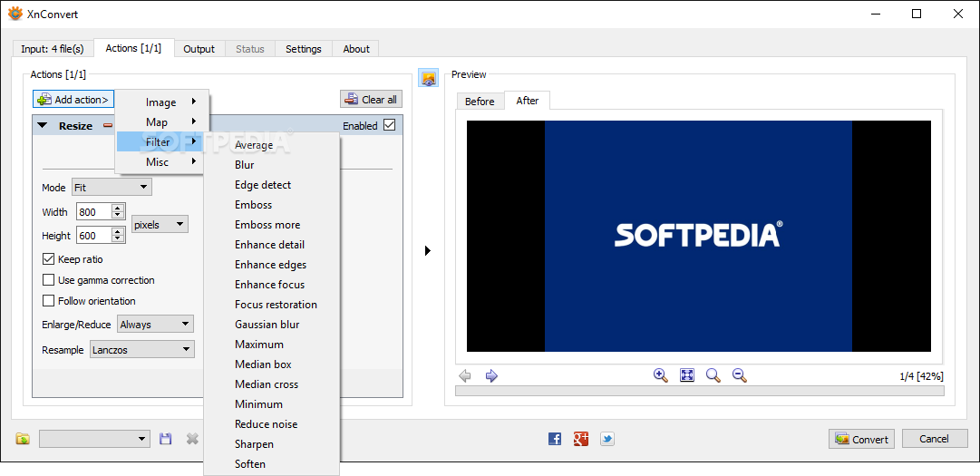Choose the Maximum filter

pyautogui.click(x=272, y=345)
